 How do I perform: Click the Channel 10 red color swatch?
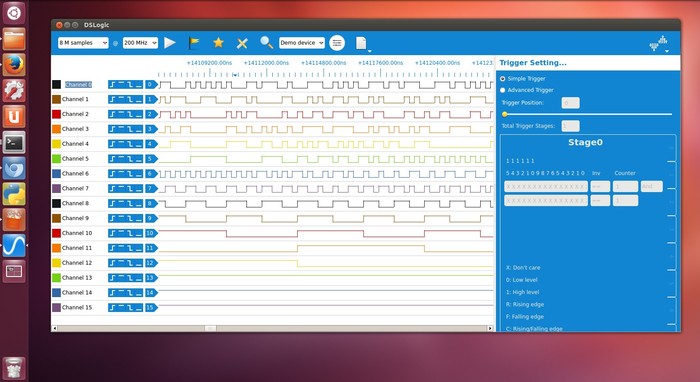(x=56, y=233)
